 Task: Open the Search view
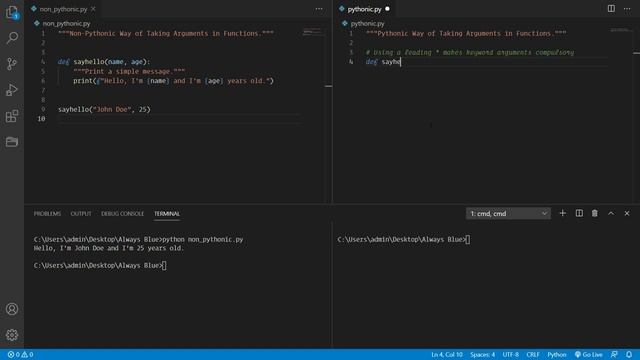12,38
